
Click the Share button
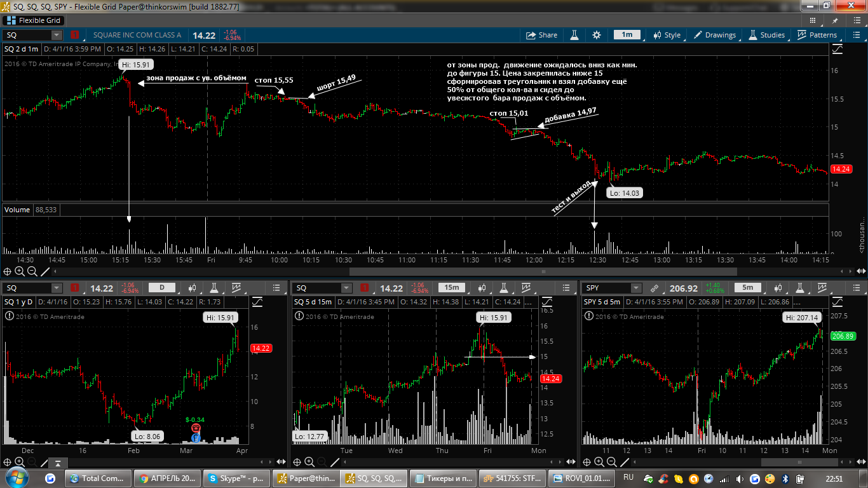(x=541, y=35)
